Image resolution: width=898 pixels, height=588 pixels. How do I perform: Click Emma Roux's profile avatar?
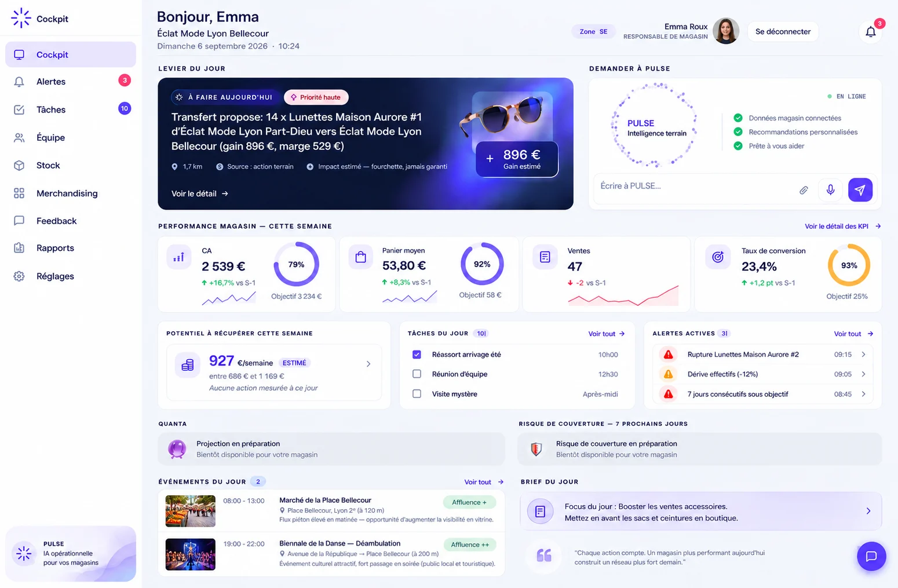pyautogui.click(x=726, y=31)
